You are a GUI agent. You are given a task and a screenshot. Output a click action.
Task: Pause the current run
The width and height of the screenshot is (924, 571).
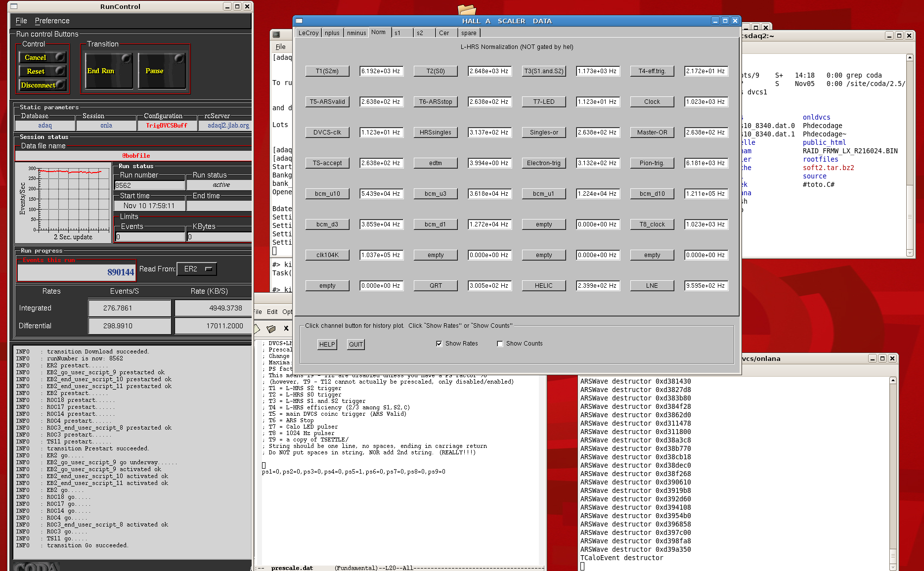[x=162, y=71]
